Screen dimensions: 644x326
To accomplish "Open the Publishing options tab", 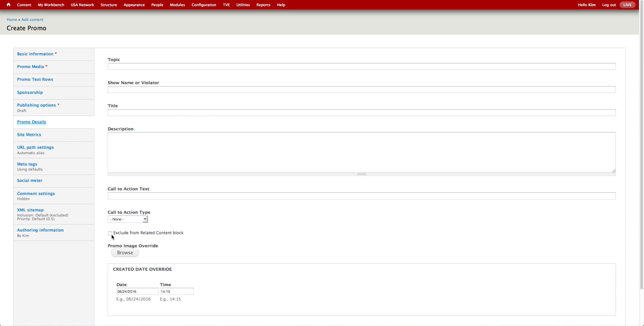I will click(x=36, y=105).
